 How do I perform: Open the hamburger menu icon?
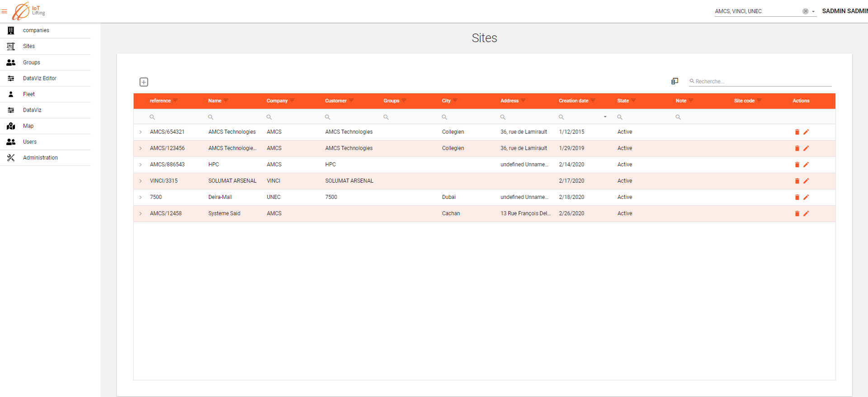point(5,11)
